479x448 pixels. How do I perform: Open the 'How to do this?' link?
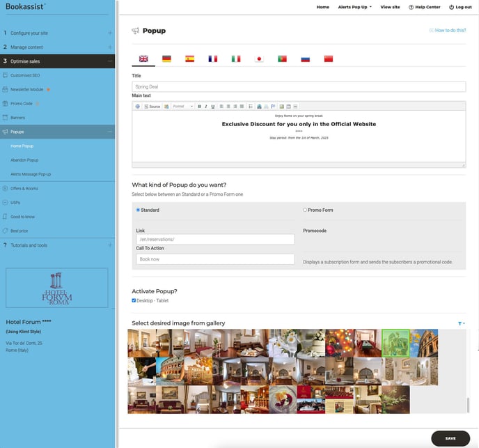[x=448, y=31]
